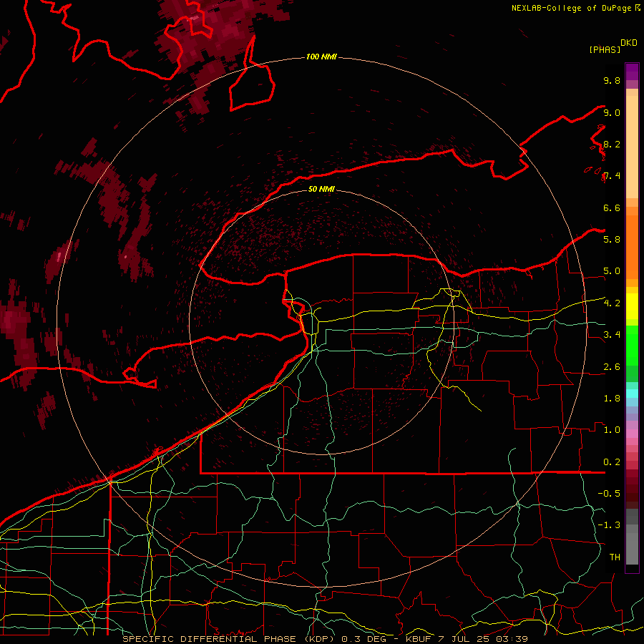Viewport: 644px width, 644px height.
Task: Click the -0.5 value on the color scale
Action: click(x=609, y=494)
